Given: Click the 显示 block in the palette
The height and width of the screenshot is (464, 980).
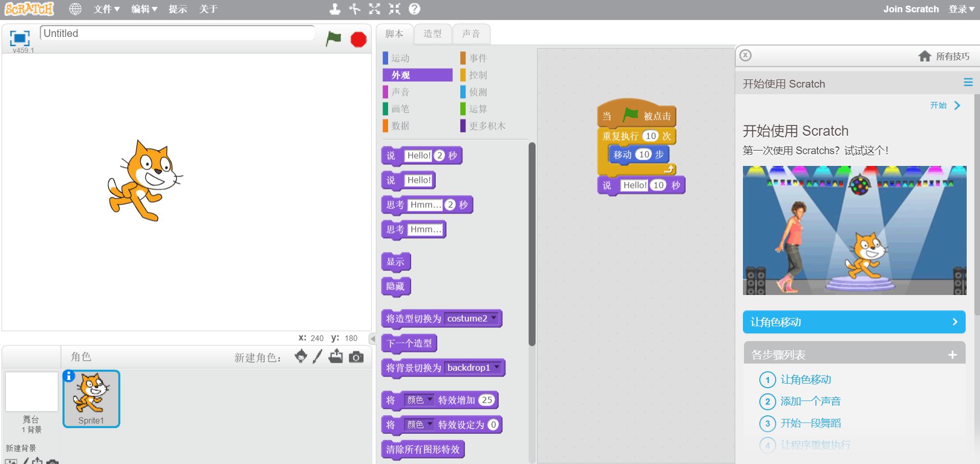Looking at the screenshot, I should pos(396,262).
